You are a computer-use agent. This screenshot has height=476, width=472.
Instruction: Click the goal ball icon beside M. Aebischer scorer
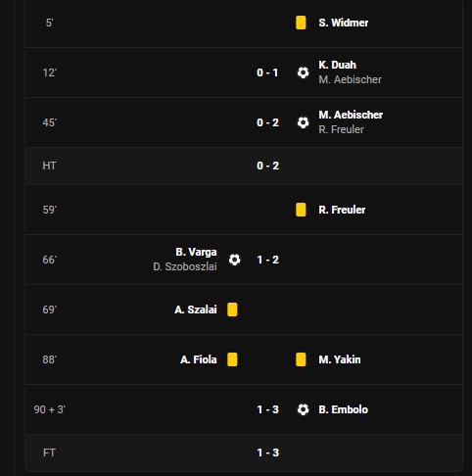pyautogui.click(x=303, y=122)
